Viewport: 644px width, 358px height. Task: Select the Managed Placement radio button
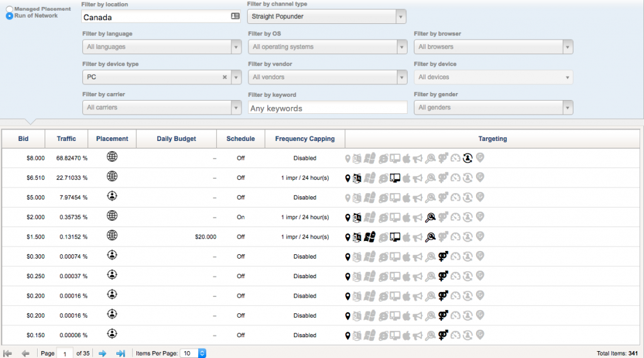click(9, 9)
